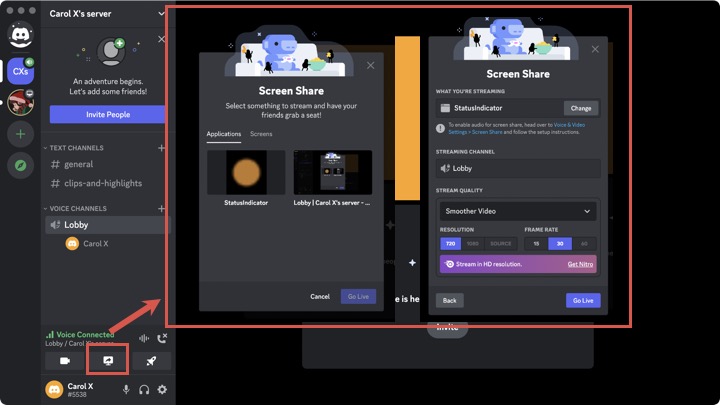The height and width of the screenshot is (410, 720).
Task: Select the Lobby voice channel
Action: point(108,225)
